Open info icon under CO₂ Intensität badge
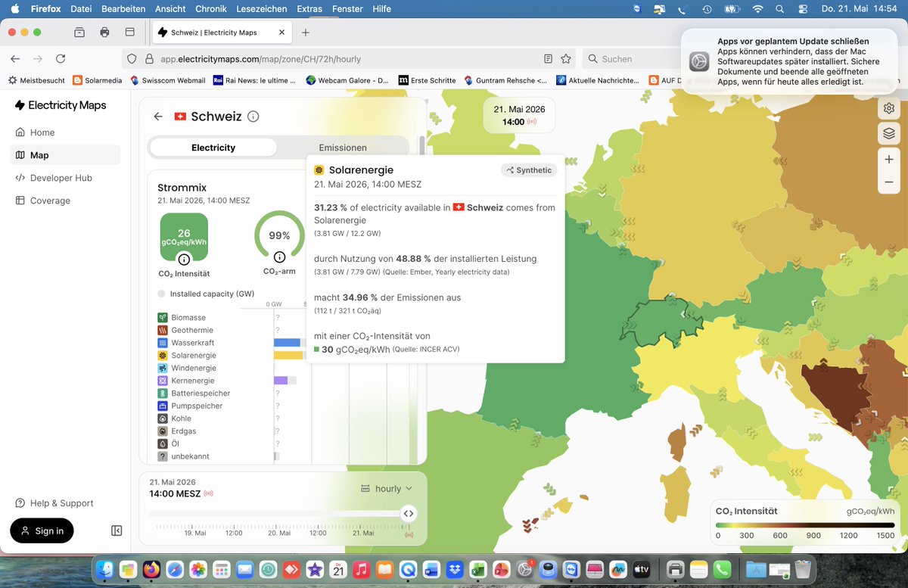 coord(184,259)
